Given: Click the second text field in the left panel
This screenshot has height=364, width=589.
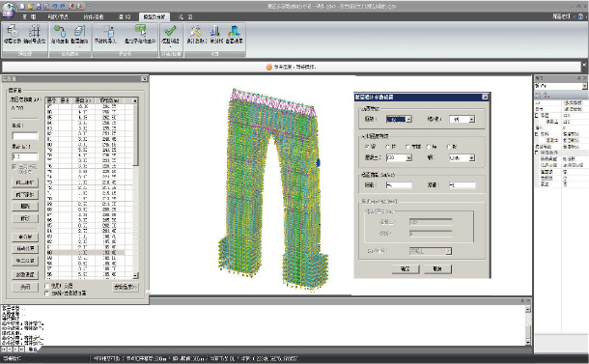Looking at the screenshot, I should tap(25, 156).
